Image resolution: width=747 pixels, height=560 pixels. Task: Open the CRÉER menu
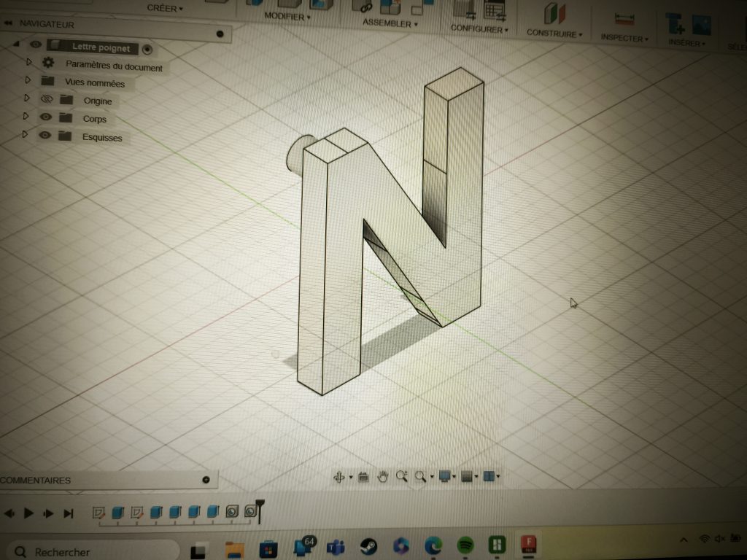[x=165, y=8]
